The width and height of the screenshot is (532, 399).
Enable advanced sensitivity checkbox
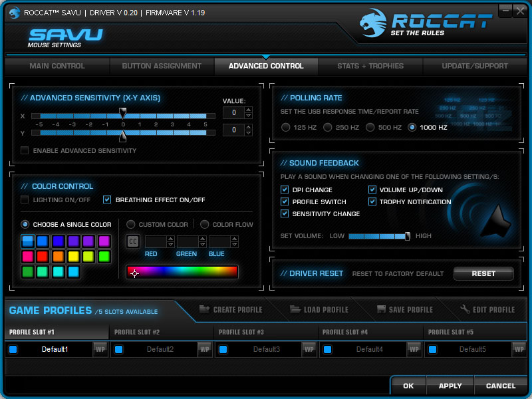[x=25, y=150]
